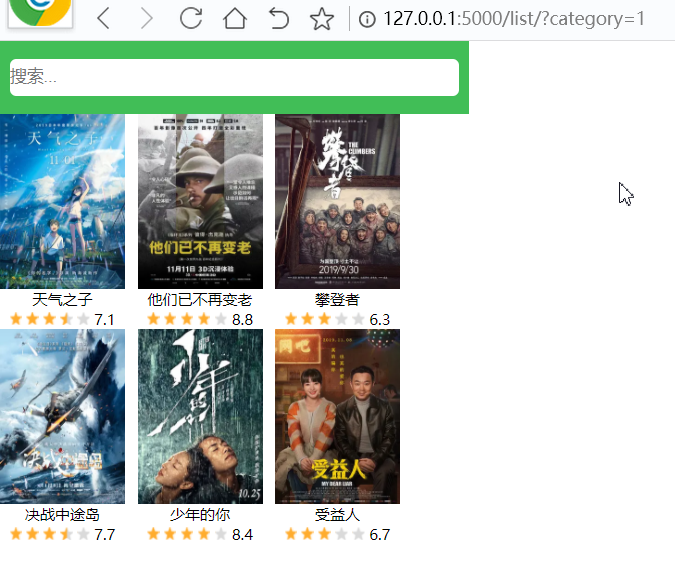This screenshot has width=675, height=564.
Task: Click the 6.3 score text
Action: click(380, 320)
